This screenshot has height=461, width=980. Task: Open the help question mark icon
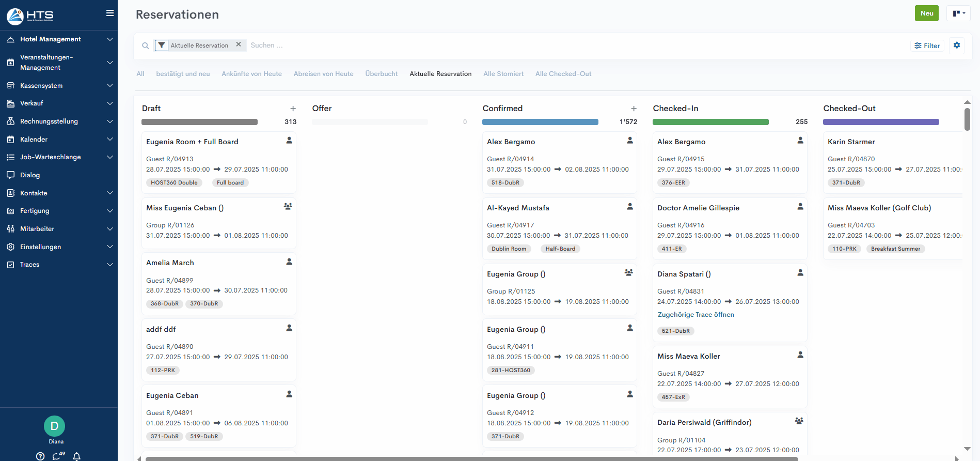click(x=40, y=456)
